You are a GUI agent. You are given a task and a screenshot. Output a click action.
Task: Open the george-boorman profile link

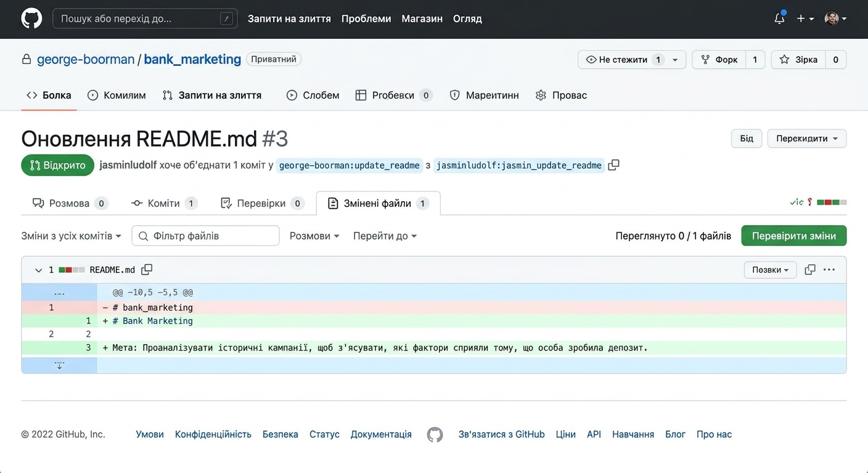(x=86, y=59)
